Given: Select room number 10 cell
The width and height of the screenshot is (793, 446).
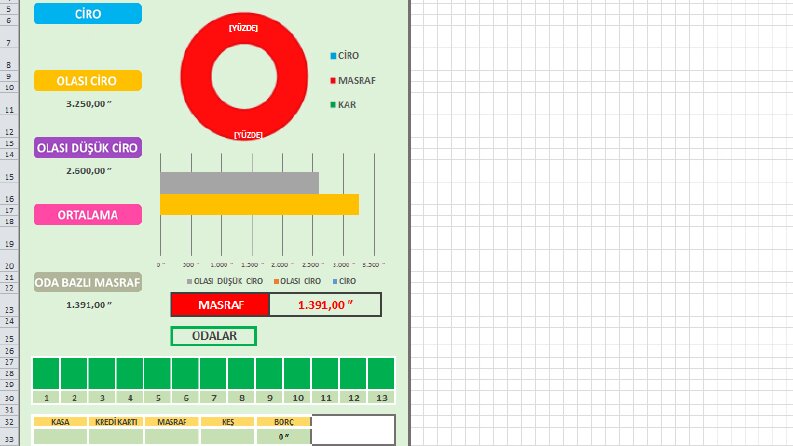Looking at the screenshot, I should (297, 397).
